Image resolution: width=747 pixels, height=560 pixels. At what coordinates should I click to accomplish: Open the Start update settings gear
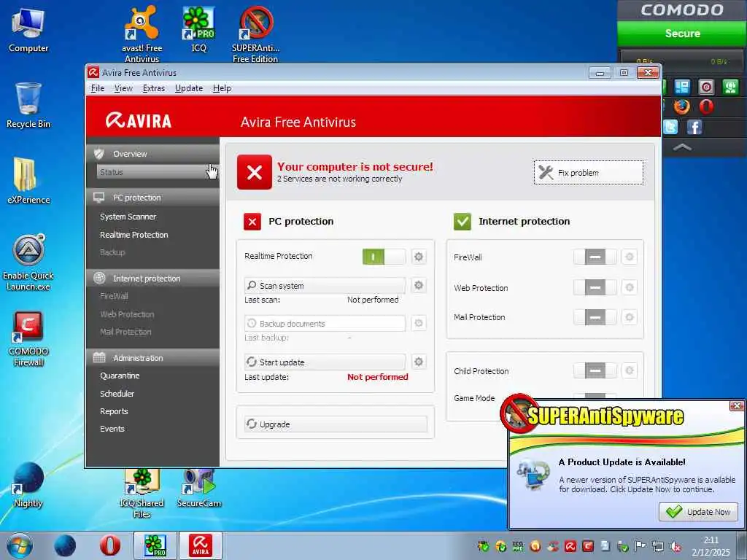tap(418, 362)
